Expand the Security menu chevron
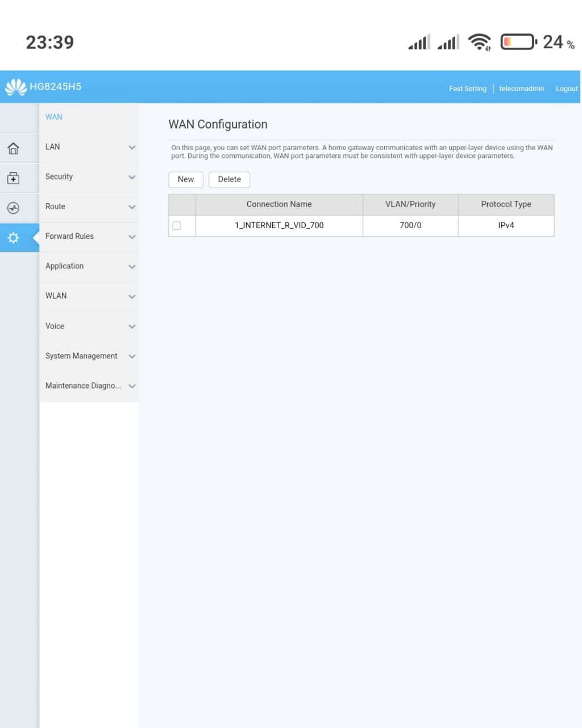582x728 pixels. (132, 177)
